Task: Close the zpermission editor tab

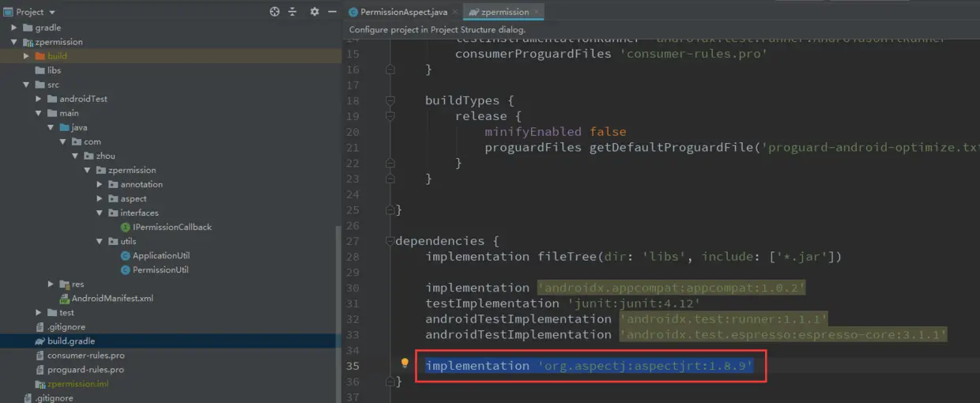Action: tap(537, 12)
